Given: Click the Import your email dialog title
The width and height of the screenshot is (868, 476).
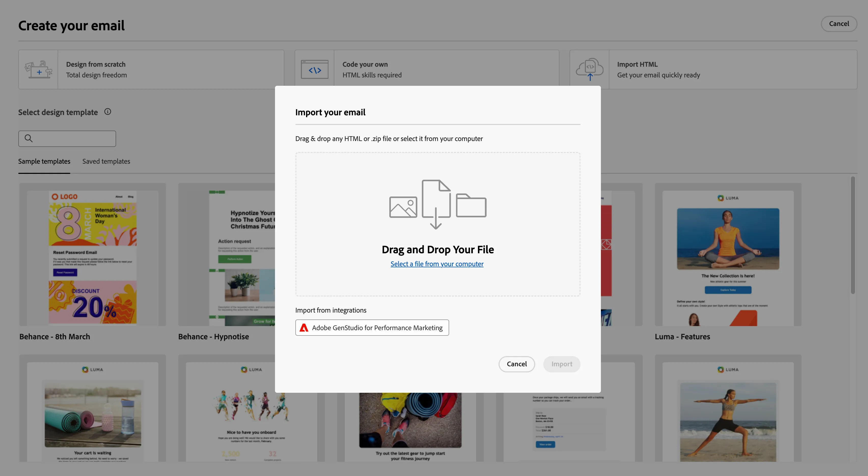Looking at the screenshot, I should coord(330,112).
